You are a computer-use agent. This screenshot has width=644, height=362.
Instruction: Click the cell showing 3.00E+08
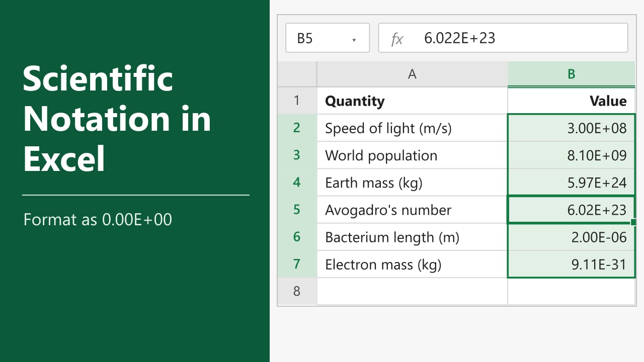click(x=571, y=128)
